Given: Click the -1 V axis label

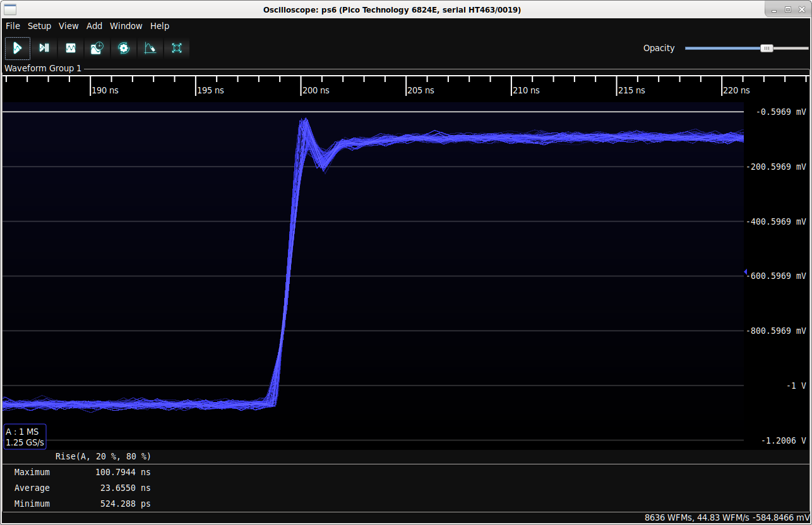Looking at the screenshot, I should coord(796,386).
